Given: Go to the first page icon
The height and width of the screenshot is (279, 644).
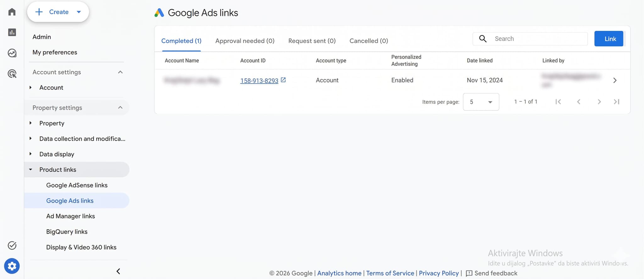Looking at the screenshot, I should coord(558,102).
